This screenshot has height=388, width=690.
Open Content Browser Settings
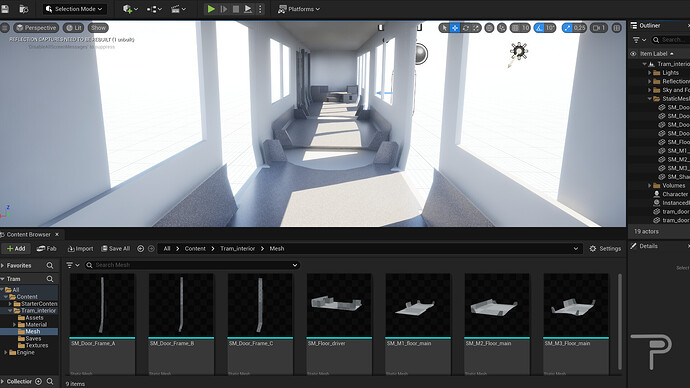click(605, 249)
